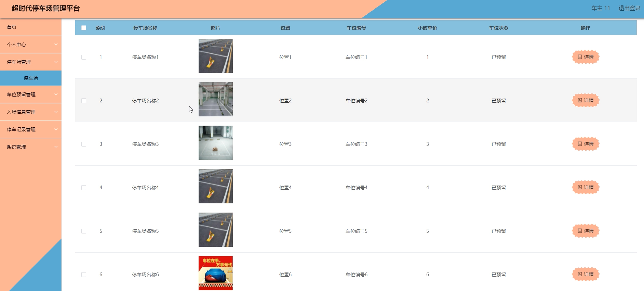Click the 图片 column header

pos(216,28)
